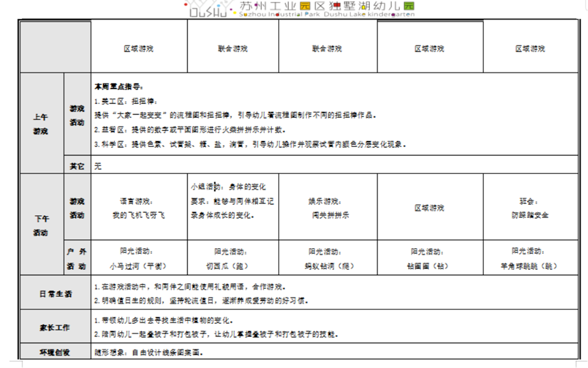Screen dimensions: 588x368
Task: Select the 上午游戏 row header cell
Action: (x=41, y=123)
